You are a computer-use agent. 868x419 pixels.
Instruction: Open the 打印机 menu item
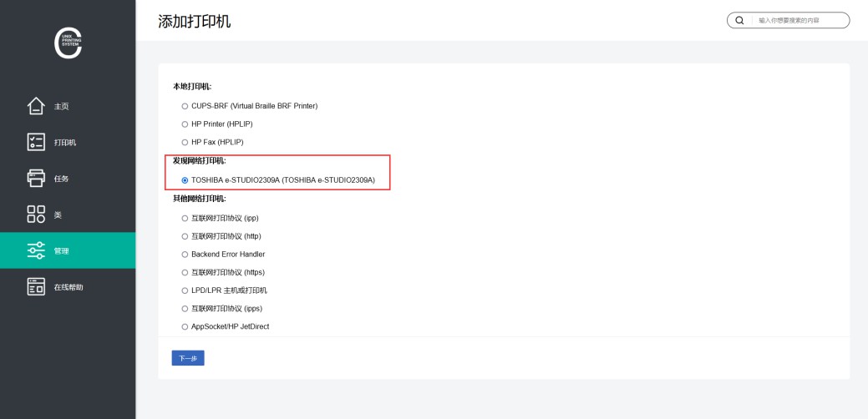click(x=65, y=143)
